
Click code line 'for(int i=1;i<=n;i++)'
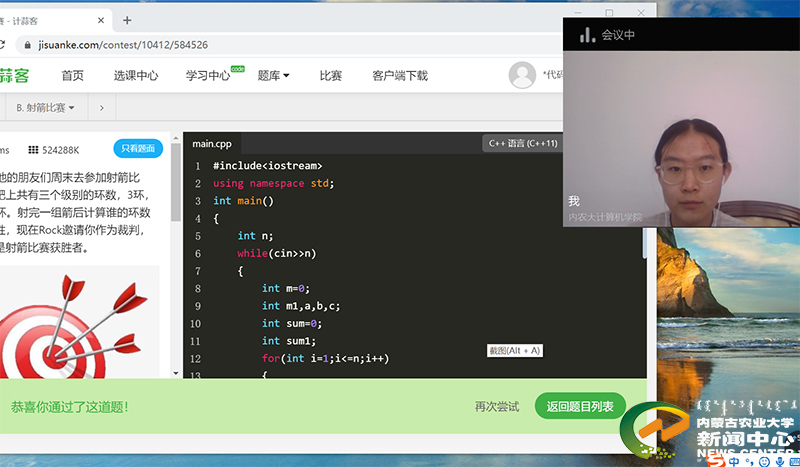pos(326,358)
